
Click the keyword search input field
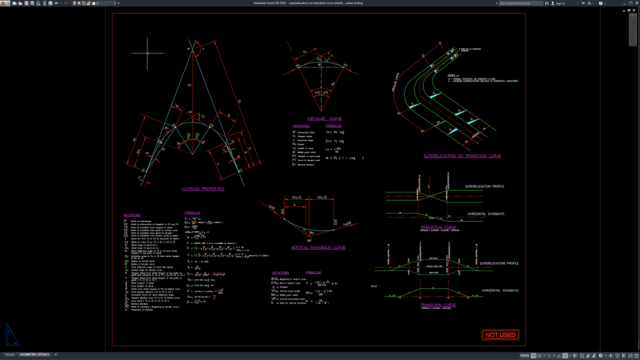521,3
